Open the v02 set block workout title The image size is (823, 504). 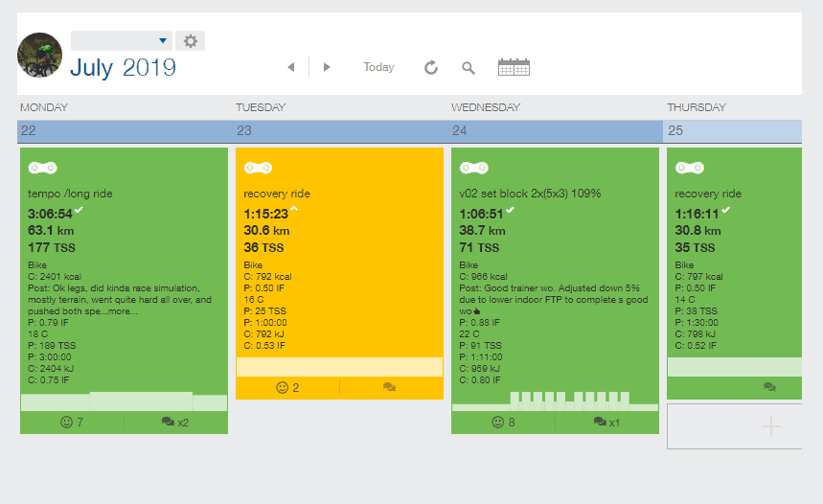click(530, 194)
